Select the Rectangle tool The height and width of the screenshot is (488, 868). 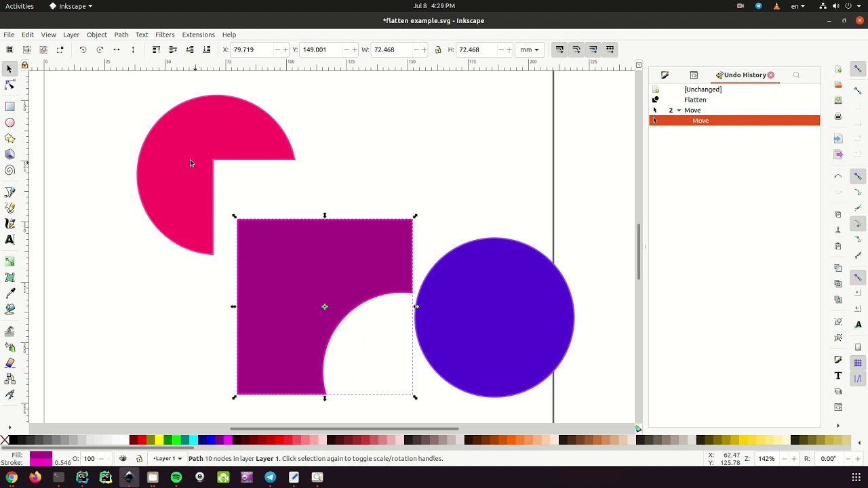(9, 106)
